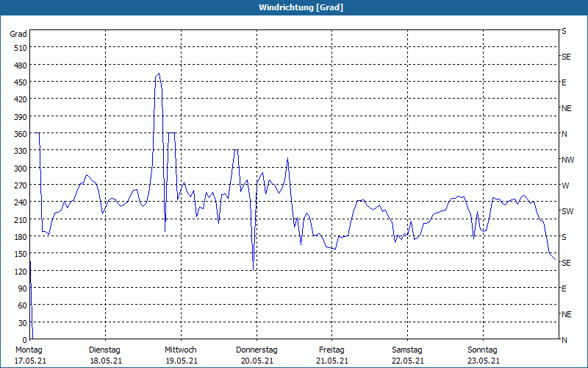Click the SW compass label on right axis
Viewport: 588px width, 368px height.
(x=567, y=211)
